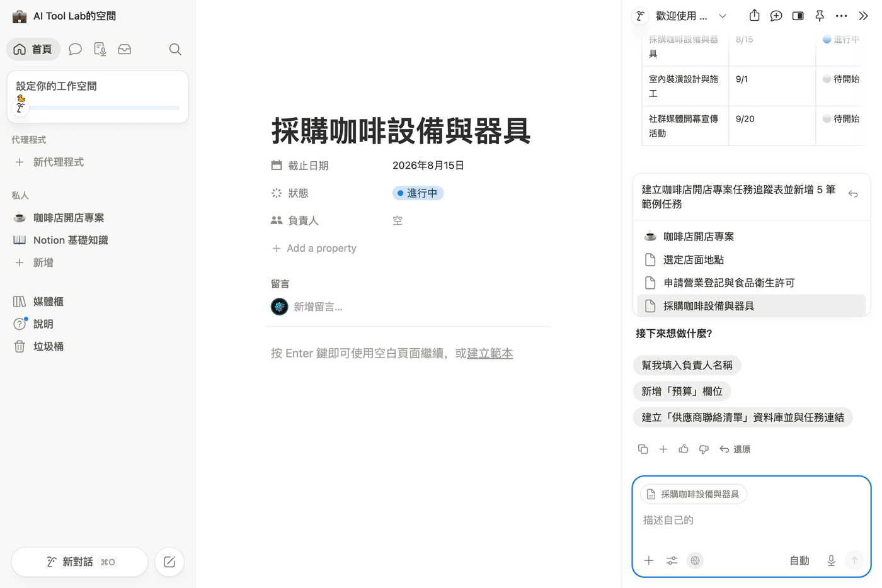882x588 pixels.
Task: Click the 截止日期 property label
Action: coord(308,166)
